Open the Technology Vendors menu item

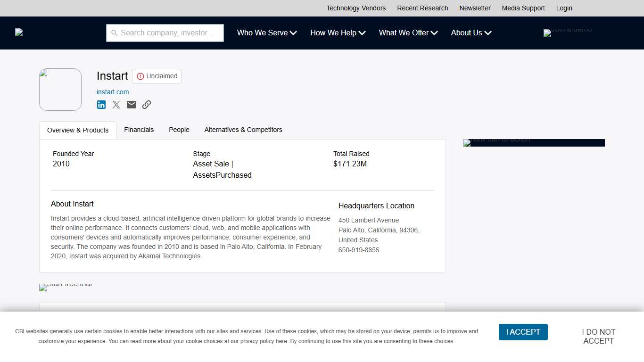pos(355,8)
